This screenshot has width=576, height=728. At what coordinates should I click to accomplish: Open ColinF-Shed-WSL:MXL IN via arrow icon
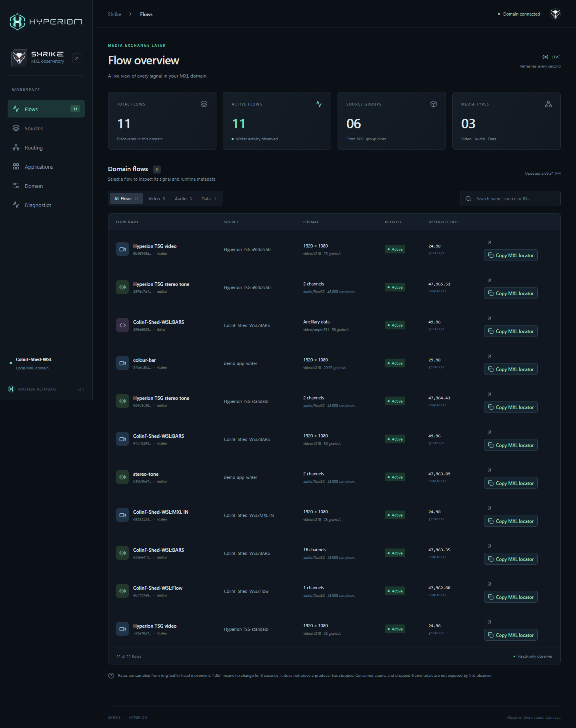[x=489, y=509]
